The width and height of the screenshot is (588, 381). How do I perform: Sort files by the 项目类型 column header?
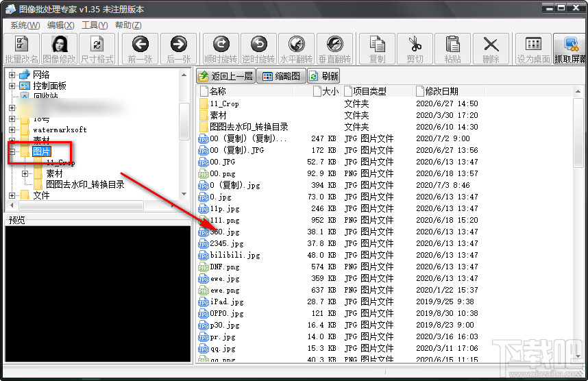378,91
